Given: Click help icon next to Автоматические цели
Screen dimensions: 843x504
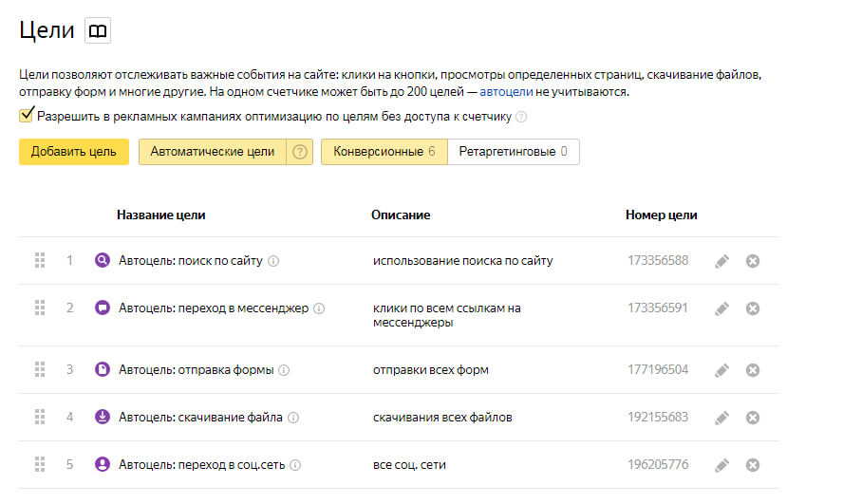Looking at the screenshot, I should 299,152.
